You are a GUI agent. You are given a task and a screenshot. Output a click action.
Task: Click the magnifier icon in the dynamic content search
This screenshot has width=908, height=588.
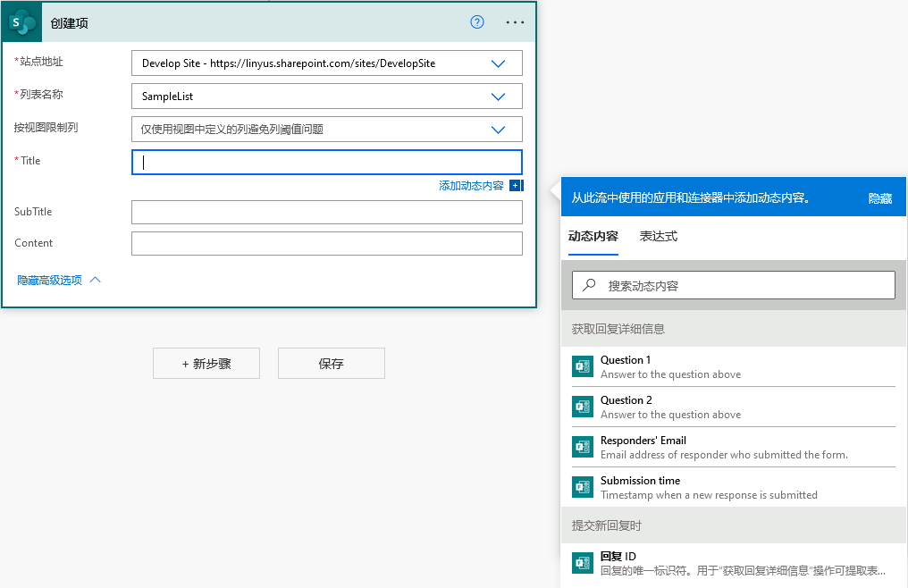click(589, 285)
